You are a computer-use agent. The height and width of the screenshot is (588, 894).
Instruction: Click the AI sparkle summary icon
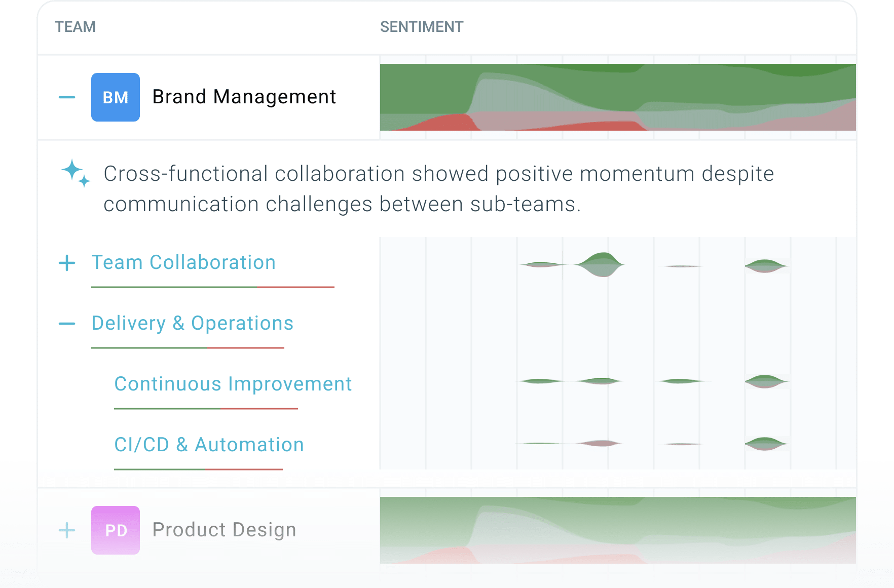click(x=76, y=173)
